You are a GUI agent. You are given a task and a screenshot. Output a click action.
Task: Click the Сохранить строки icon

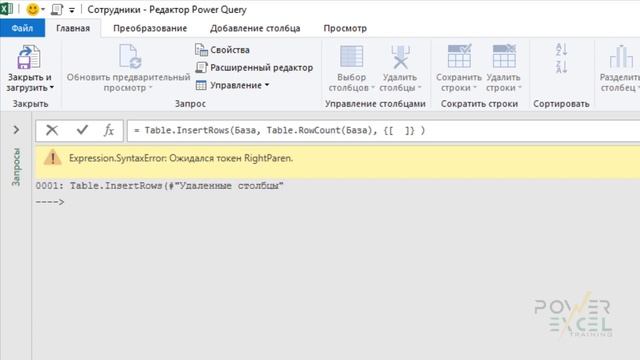click(x=459, y=56)
